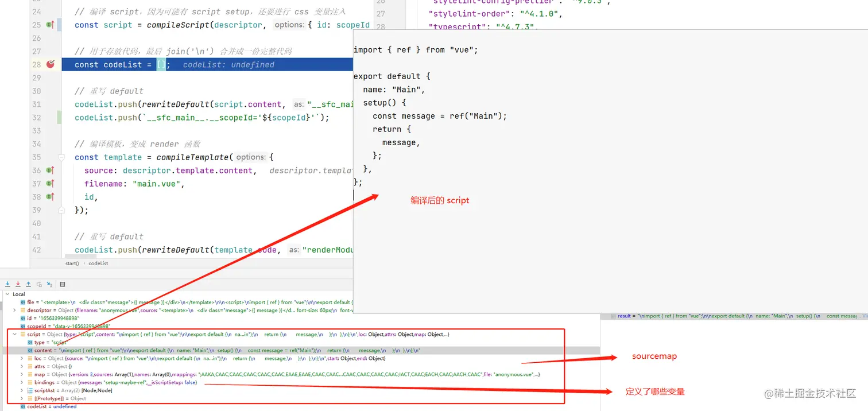Click the gutter arrow icon on line 37
The height and width of the screenshot is (411, 868).
[x=50, y=184]
